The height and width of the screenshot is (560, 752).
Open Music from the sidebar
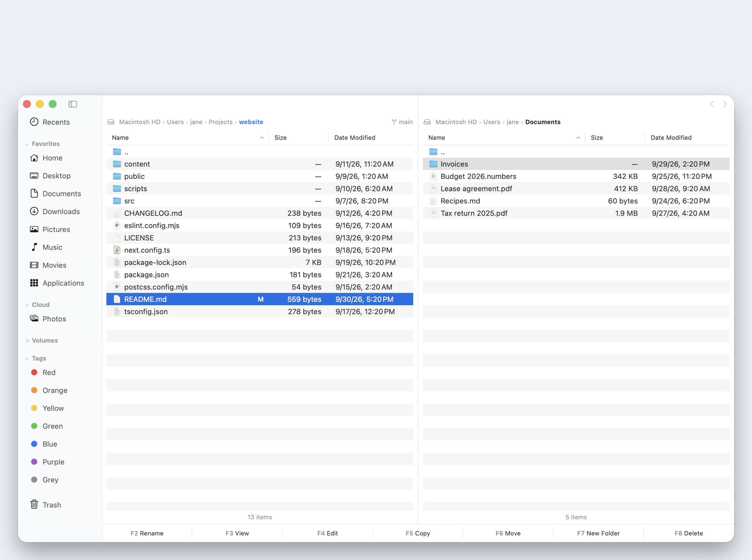point(46,247)
